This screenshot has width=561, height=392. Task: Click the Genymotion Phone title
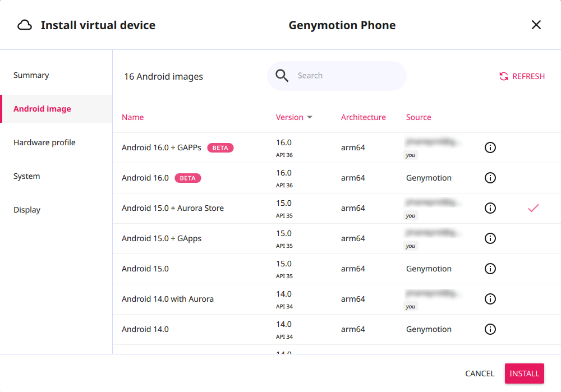[x=342, y=25]
